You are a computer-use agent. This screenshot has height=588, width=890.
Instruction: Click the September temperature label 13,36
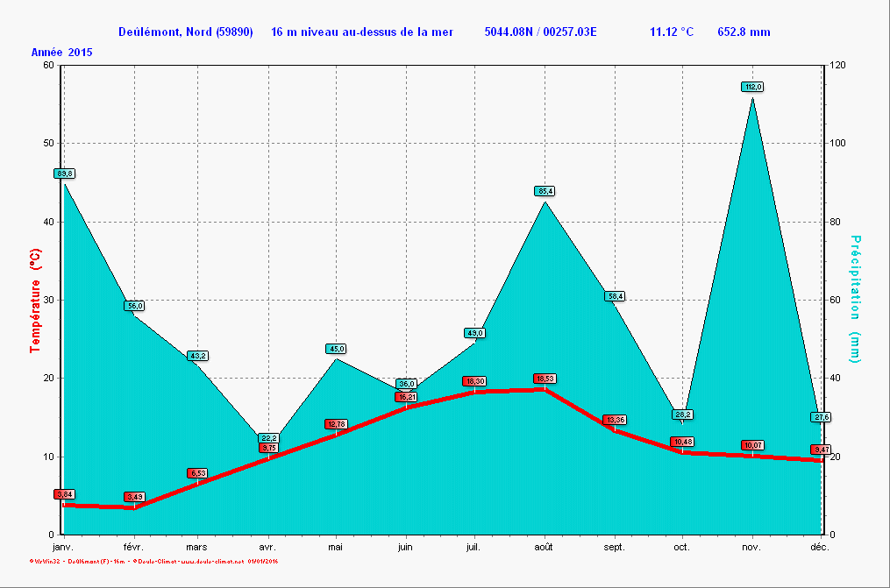point(615,420)
